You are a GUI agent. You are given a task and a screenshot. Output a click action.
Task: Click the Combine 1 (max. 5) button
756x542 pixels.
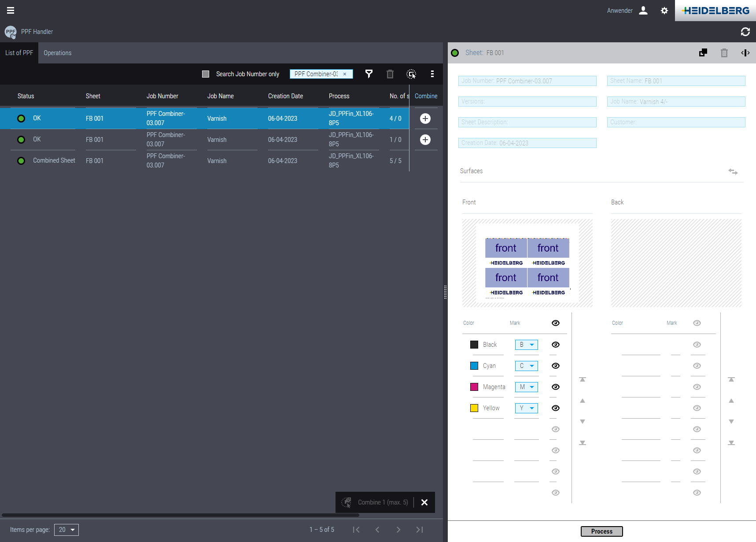coord(375,502)
